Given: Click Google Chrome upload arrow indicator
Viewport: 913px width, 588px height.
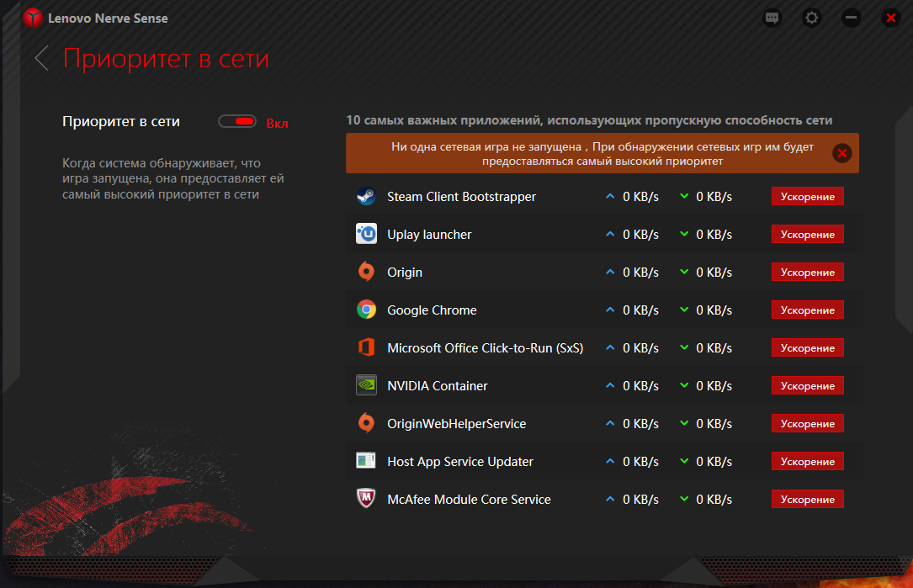Looking at the screenshot, I should [610, 310].
